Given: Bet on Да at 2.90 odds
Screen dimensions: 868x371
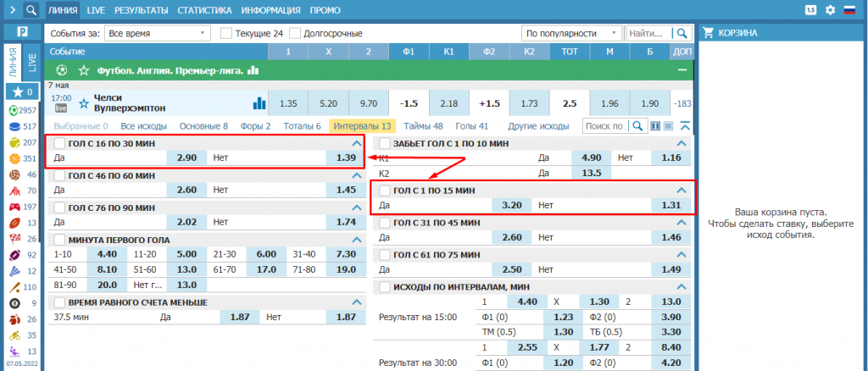Looking at the screenshot, I should (186, 158).
